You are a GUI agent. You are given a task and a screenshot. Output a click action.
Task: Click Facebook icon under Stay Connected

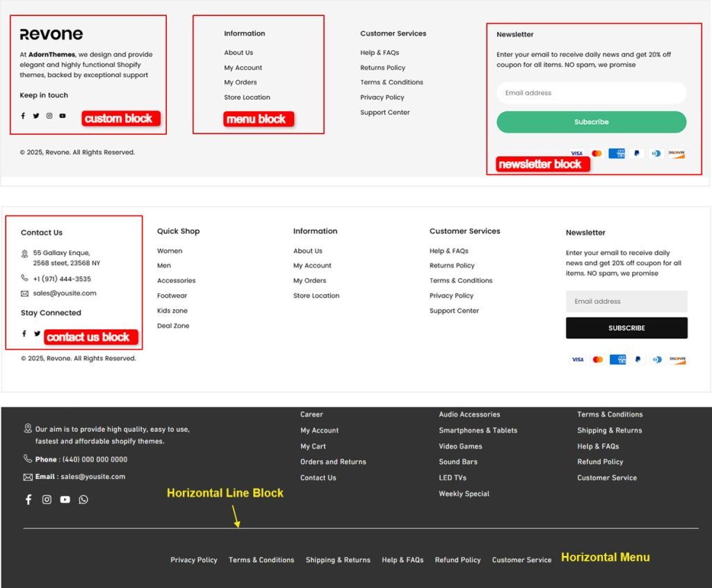pos(24,334)
